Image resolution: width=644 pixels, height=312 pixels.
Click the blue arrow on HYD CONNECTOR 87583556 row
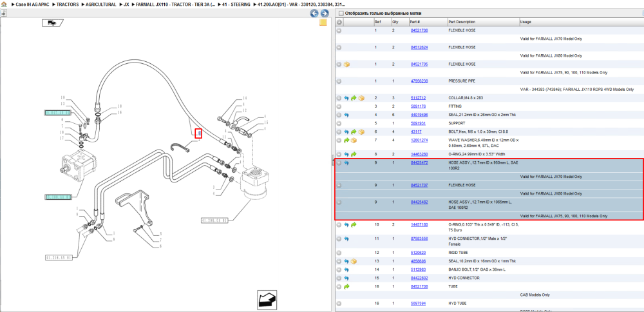pyautogui.click(x=346, y=239)
